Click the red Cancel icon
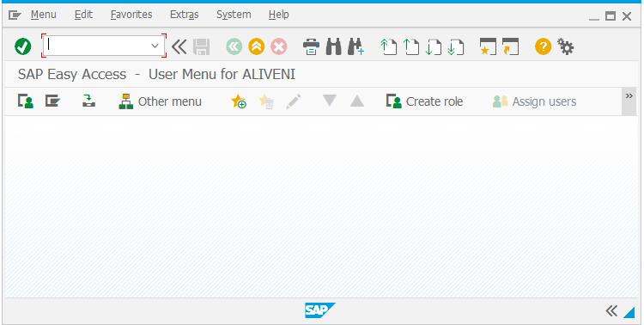 [x=278, y=46]
